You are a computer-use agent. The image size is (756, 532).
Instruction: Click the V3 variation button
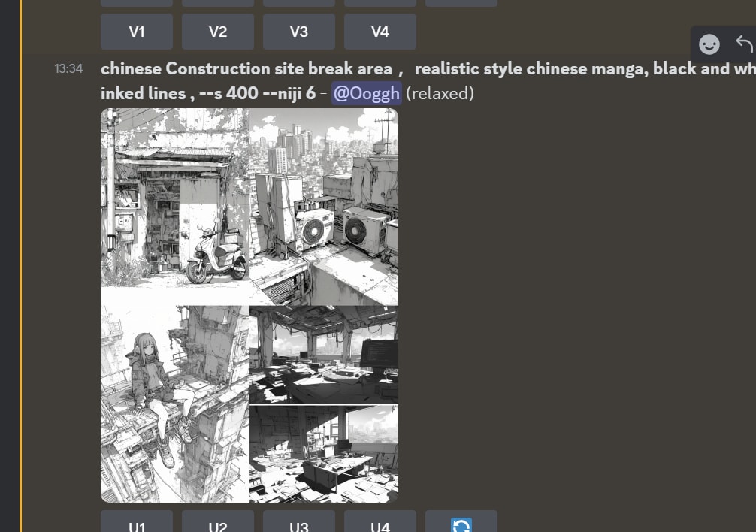[299, 32]
